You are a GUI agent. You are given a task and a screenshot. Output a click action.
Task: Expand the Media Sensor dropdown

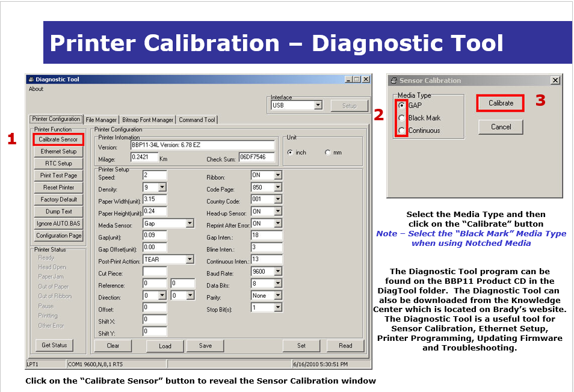190,224
